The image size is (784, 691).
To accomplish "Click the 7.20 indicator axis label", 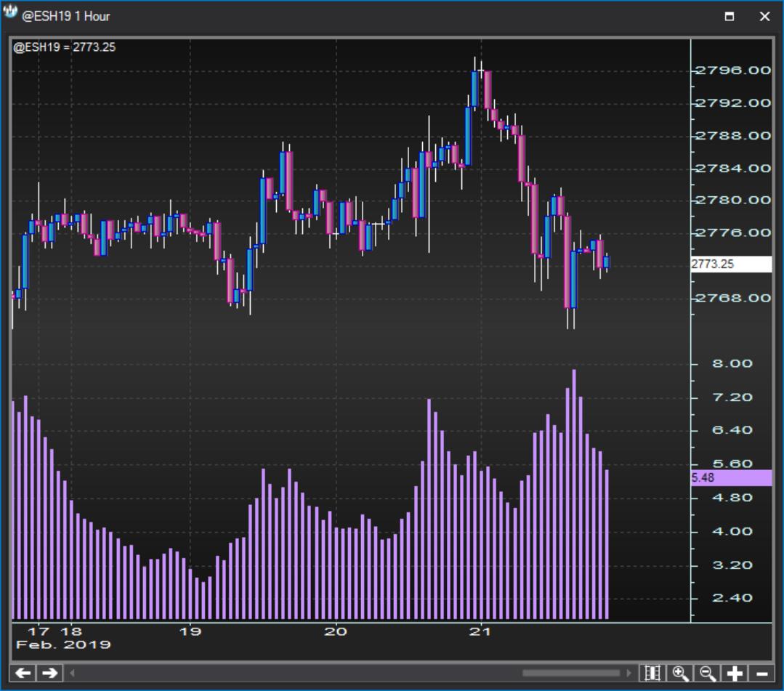I will point(732,398).
